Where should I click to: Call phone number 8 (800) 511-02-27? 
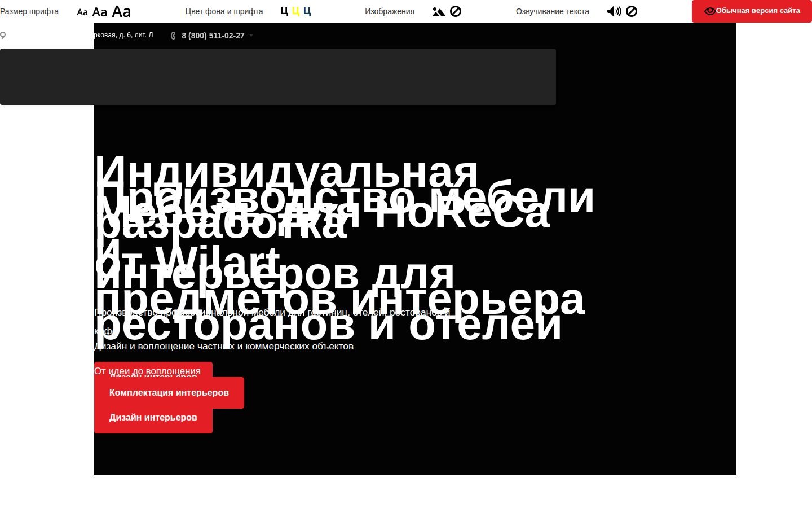tap(213, 36)
